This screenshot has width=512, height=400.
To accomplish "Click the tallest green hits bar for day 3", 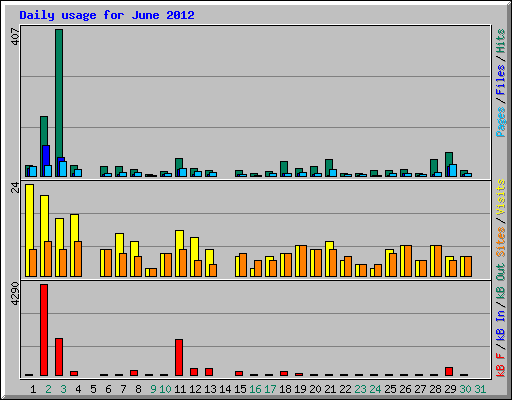I will pos(59,93).
